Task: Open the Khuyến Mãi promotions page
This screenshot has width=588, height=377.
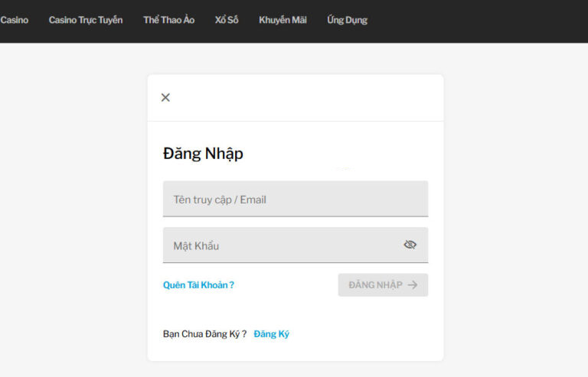Action: [283, 20]
